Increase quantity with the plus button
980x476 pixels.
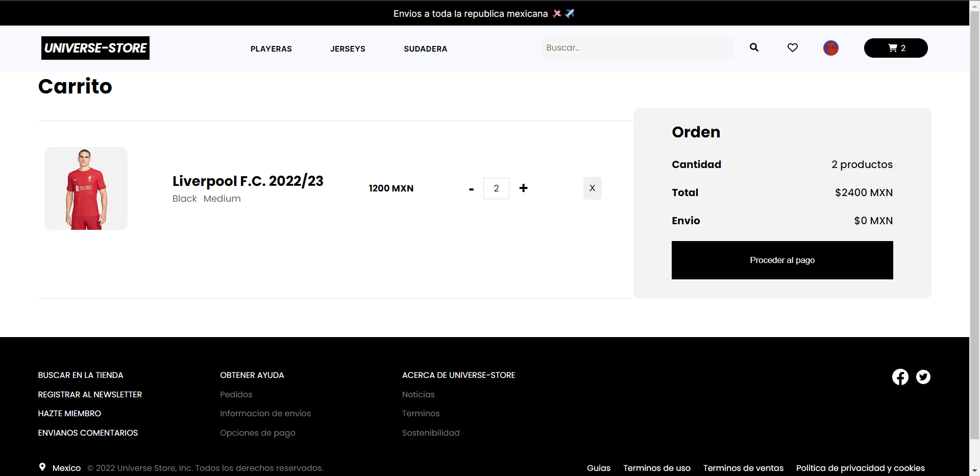523,188
